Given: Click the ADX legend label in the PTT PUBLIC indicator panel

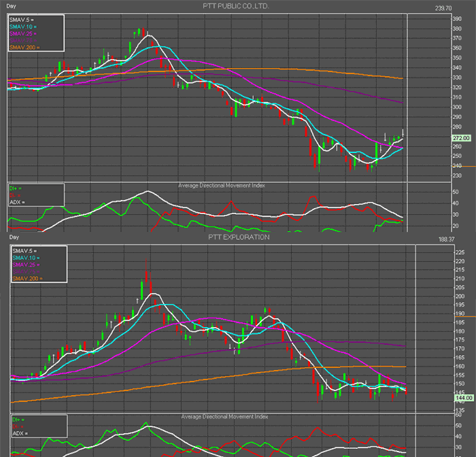Looking at the screenshot, I should [x=17, y=202].
